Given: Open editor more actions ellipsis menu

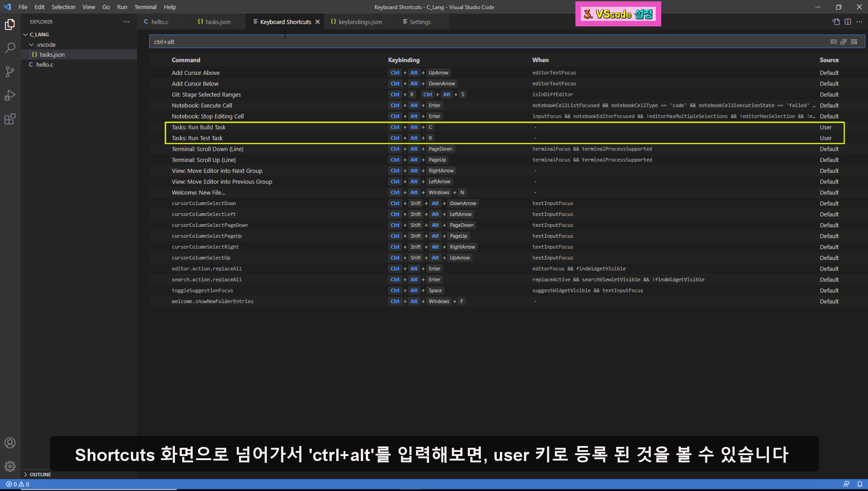Looking at the screenshot, I should click(859, 22).
